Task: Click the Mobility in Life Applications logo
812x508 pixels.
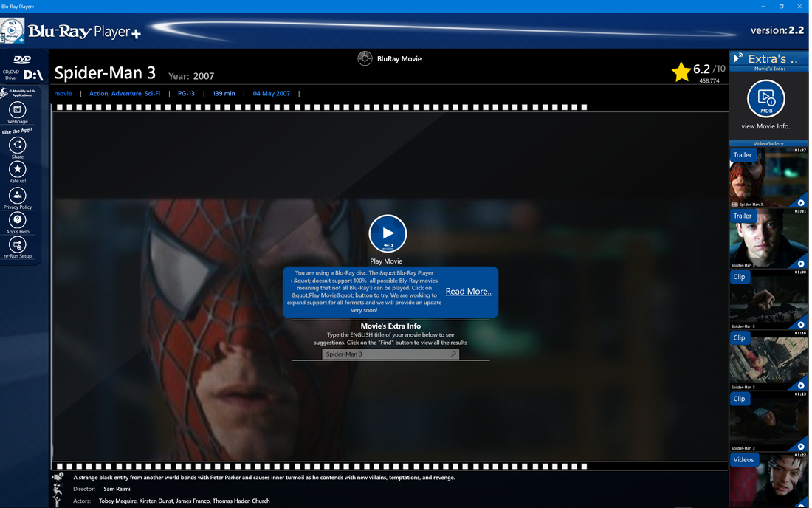Action: point(18,93)
